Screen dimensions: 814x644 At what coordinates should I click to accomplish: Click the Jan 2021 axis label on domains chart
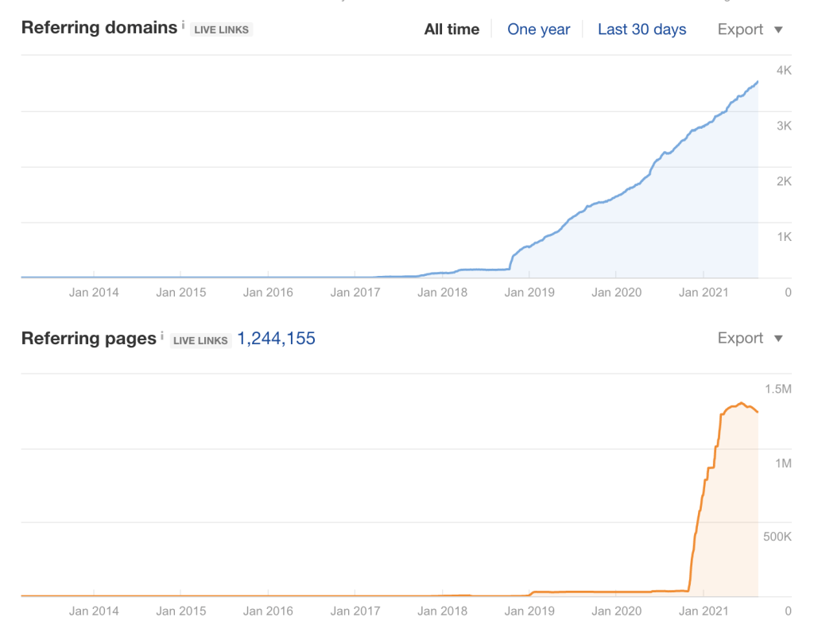point(703,293)
